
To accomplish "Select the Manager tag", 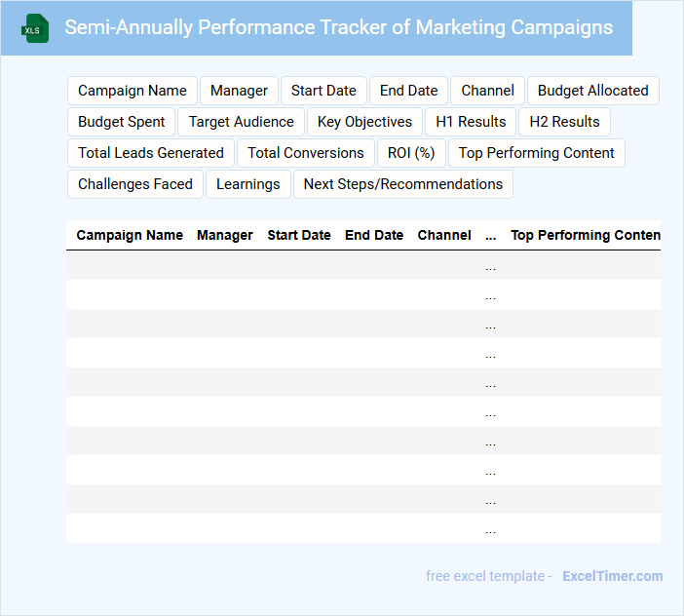I will click(239, 91).
